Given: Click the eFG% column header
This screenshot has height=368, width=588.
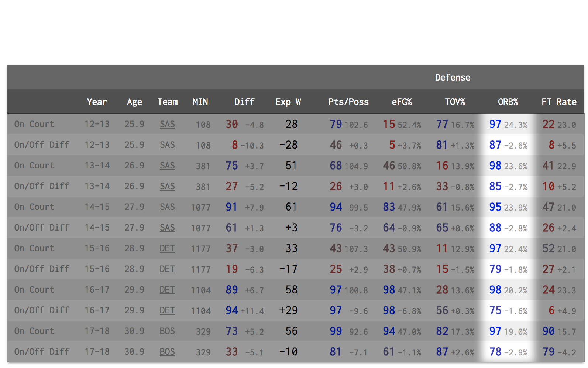Looking at the screenshot, I should coord(402,102).
